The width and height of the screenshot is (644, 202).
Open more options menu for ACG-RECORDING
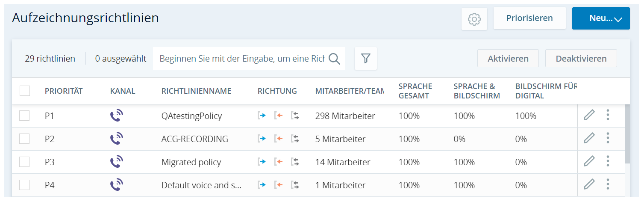tap(608, 138)
